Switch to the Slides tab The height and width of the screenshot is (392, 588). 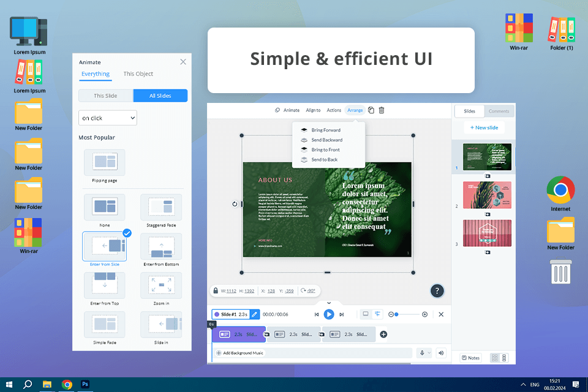tap(470, 111)
